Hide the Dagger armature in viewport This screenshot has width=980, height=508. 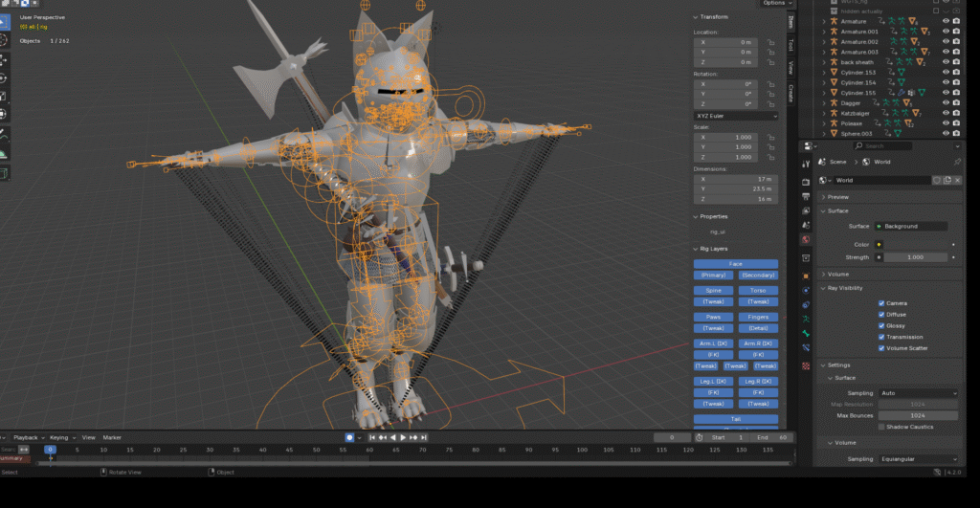coord(946,103)
